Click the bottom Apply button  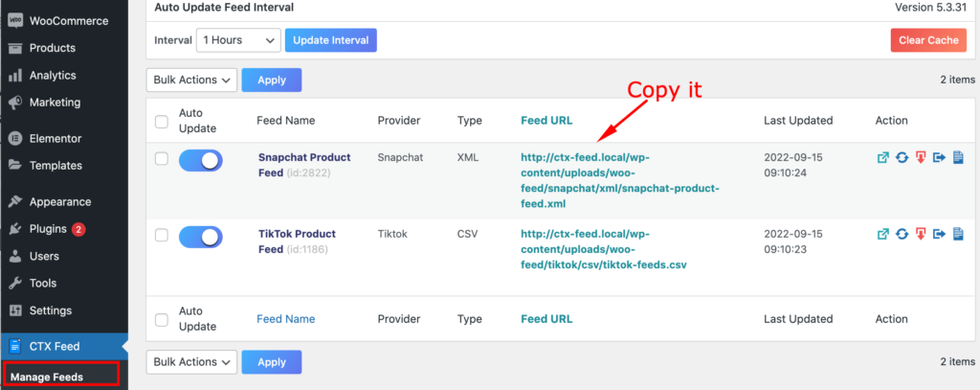[x=271, y=362]
